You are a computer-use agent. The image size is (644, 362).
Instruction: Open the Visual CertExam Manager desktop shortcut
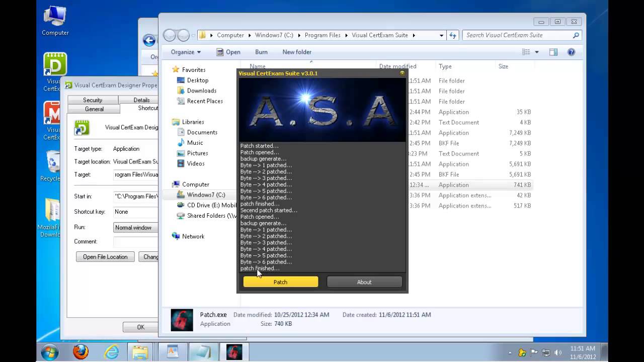(52, 121)
